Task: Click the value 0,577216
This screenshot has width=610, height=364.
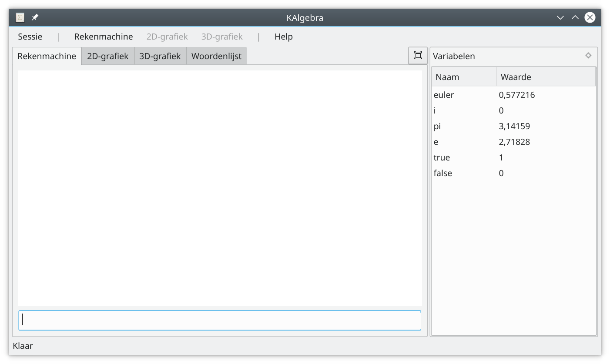Action: point(517,95)
